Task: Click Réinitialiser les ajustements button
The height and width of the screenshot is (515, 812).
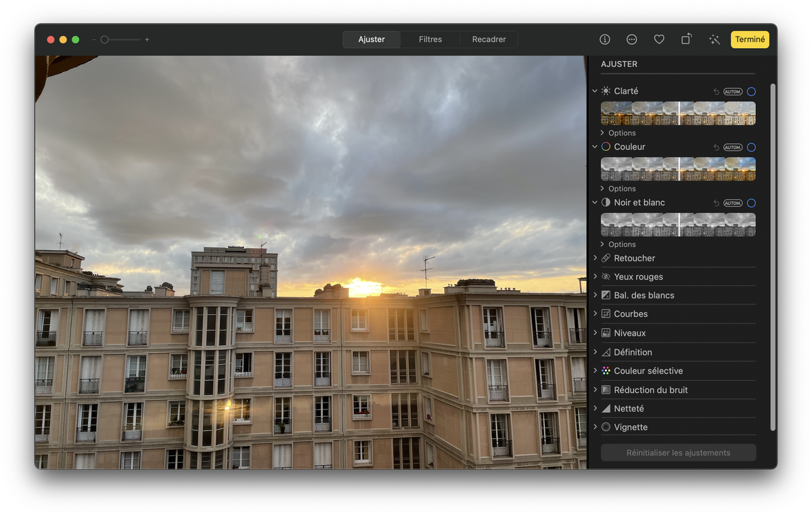Action: [678, 453]
